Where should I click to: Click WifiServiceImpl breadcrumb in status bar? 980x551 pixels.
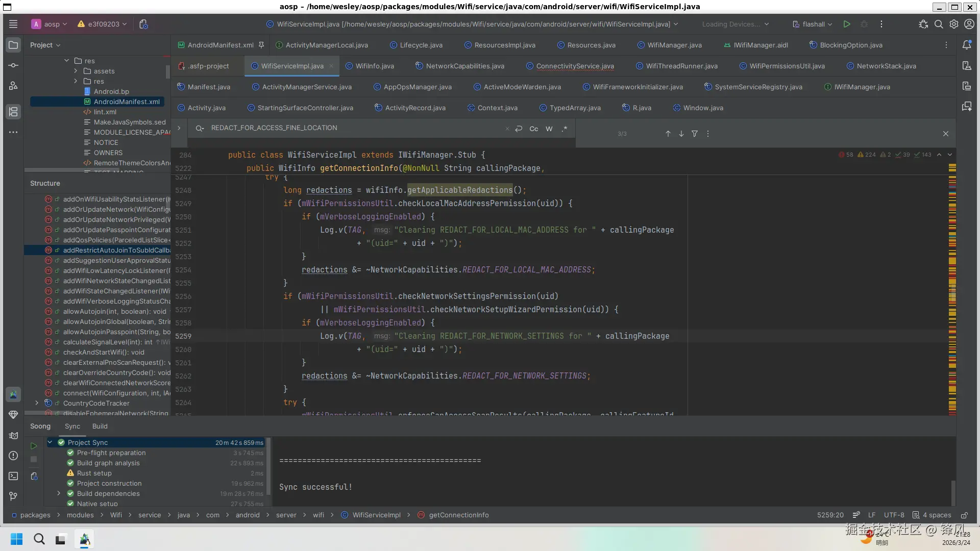[376, 515]
